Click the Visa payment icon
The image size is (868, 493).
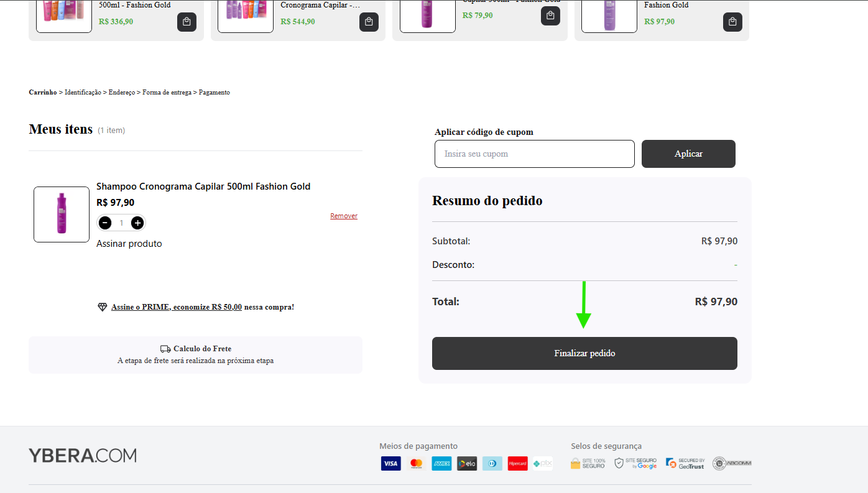(x=391, y=463)
